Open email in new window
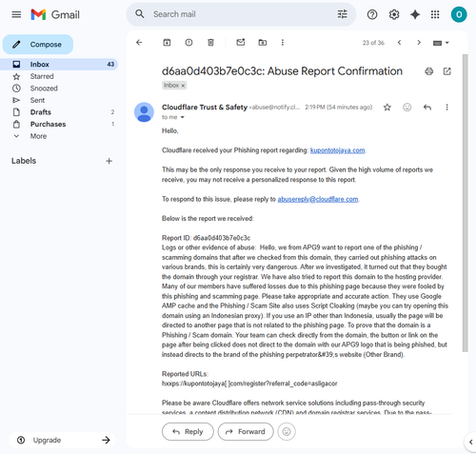 coord(446,71)
